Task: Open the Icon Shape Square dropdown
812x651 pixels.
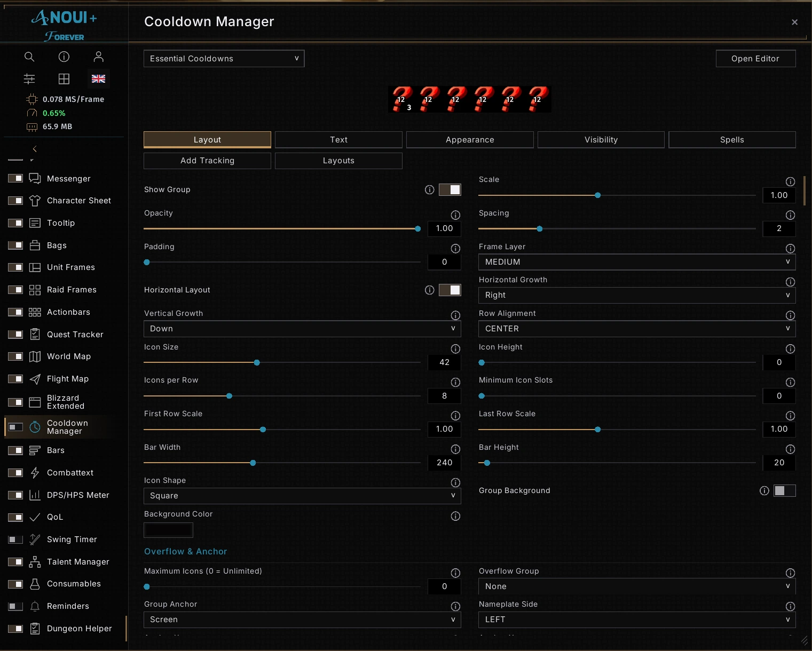Action: tap(302, 496)
